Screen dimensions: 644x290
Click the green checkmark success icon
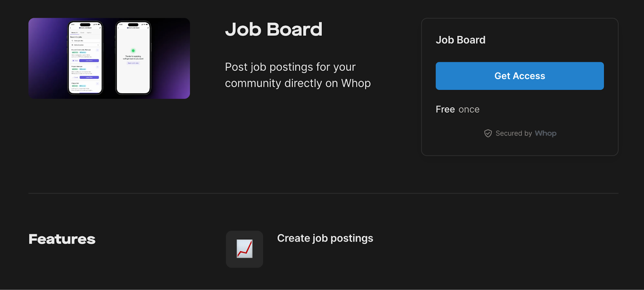click(133, 51)
